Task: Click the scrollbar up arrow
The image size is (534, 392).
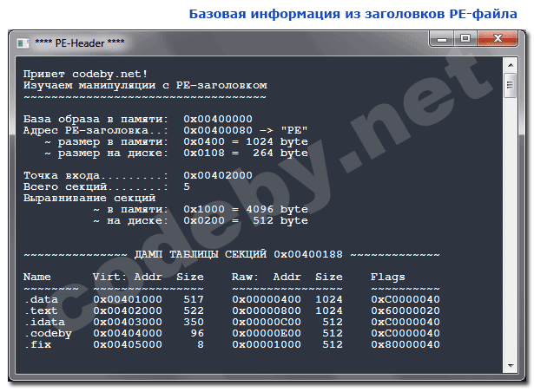Action: pyautogui.click(x=511, y=65)
